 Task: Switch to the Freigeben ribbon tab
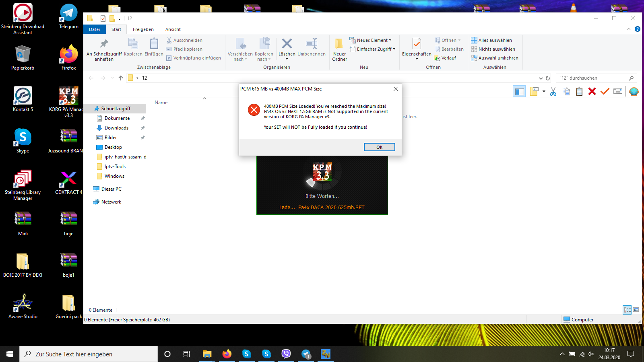[143, 29]
